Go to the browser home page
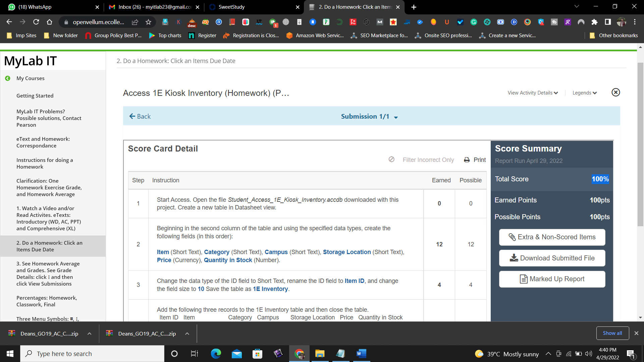The height and width of the screenshot is (362, 644). pos(49,22)
